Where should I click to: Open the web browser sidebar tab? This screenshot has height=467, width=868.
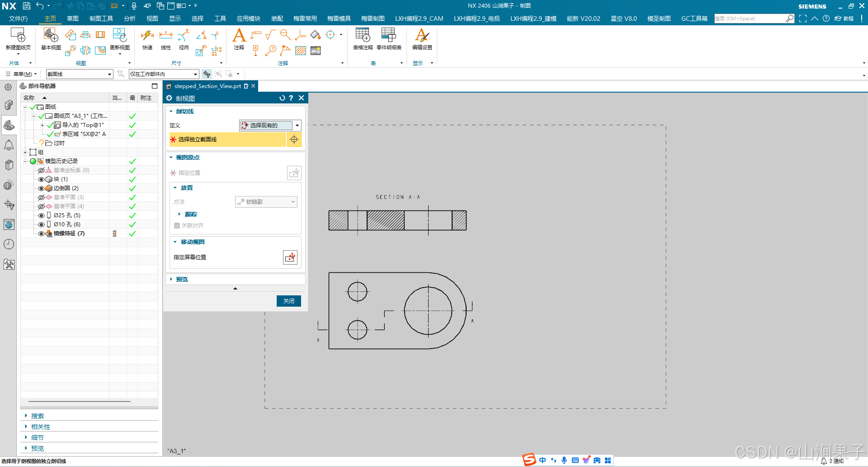[x=9, y=224]
